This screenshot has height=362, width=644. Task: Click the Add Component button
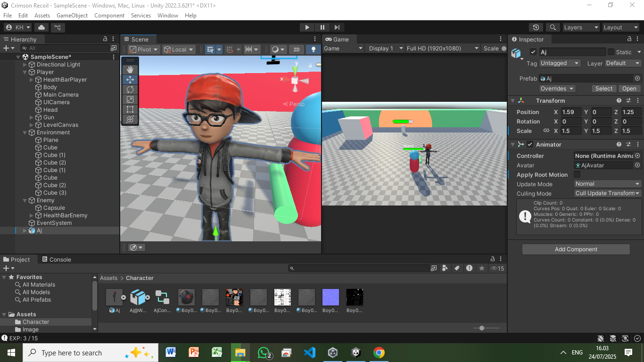tap(576, 249)
